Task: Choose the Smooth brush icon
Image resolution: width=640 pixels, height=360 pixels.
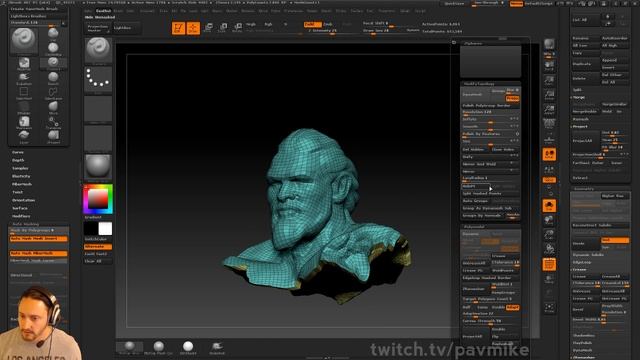Action: pos(53,78)
